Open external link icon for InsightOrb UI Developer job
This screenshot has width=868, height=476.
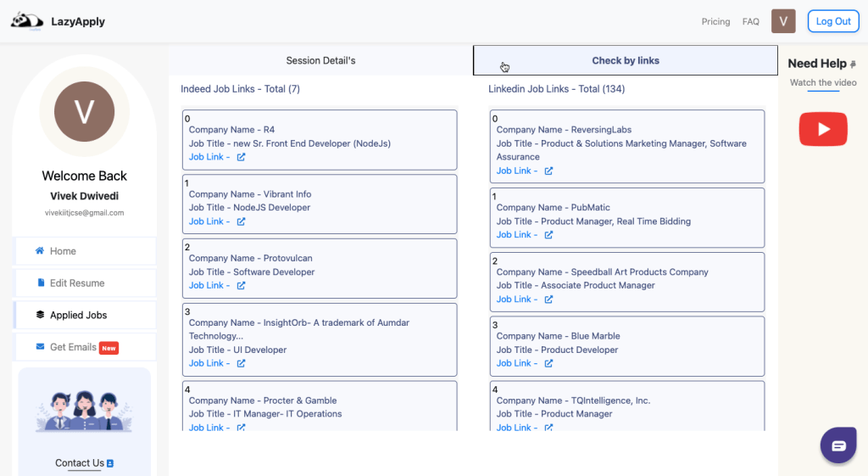coord(241,363)
